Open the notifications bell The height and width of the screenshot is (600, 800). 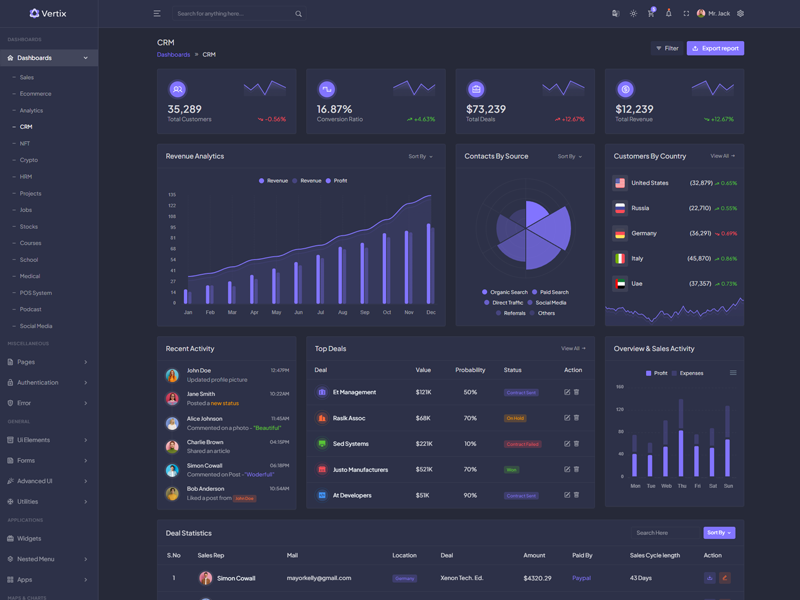pos(668,13)
